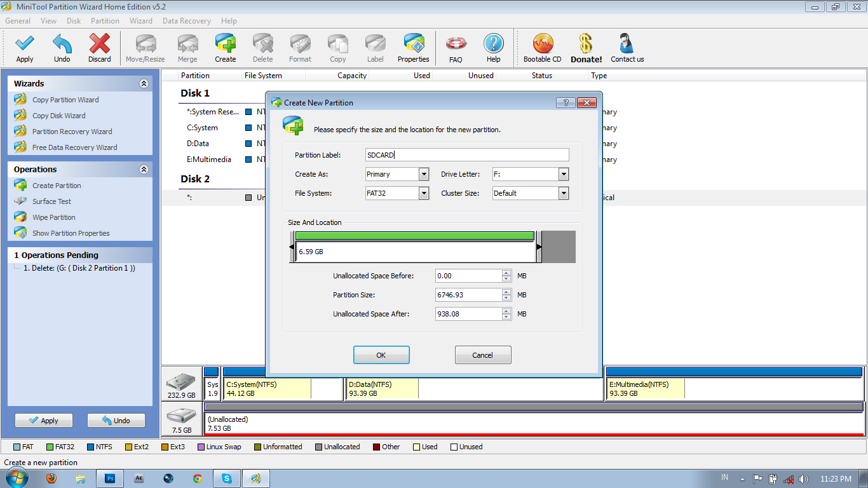Open the General menu
The image size is (868, 488).
pyautogui.click(x=18, y=21)
